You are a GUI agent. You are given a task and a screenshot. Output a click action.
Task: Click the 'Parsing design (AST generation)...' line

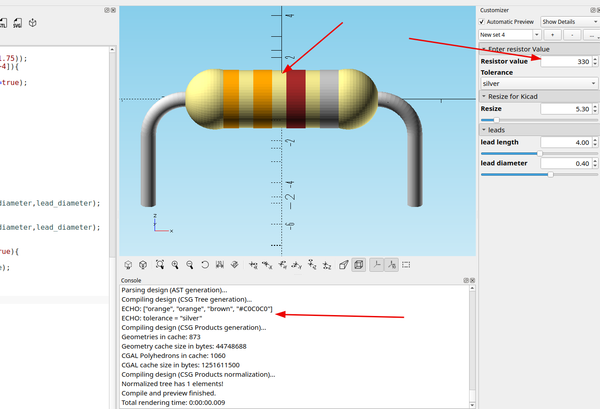point(174,290)
